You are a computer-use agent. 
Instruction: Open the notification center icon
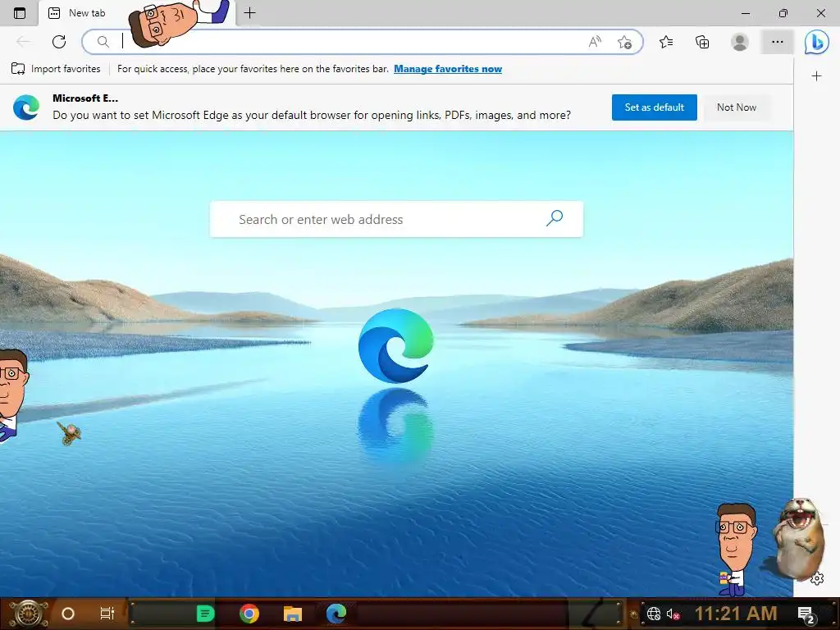806,614
